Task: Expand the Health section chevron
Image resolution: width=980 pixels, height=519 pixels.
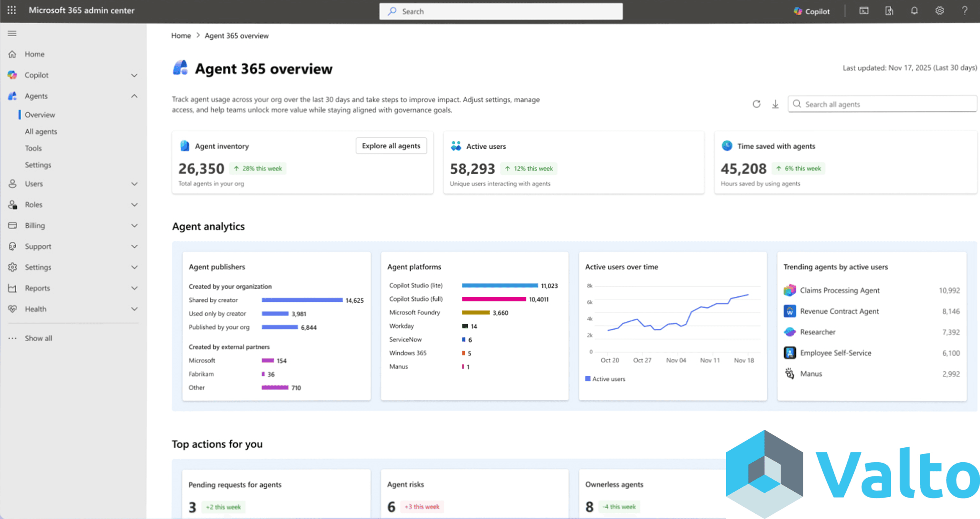Action: [x=134, y=309]
